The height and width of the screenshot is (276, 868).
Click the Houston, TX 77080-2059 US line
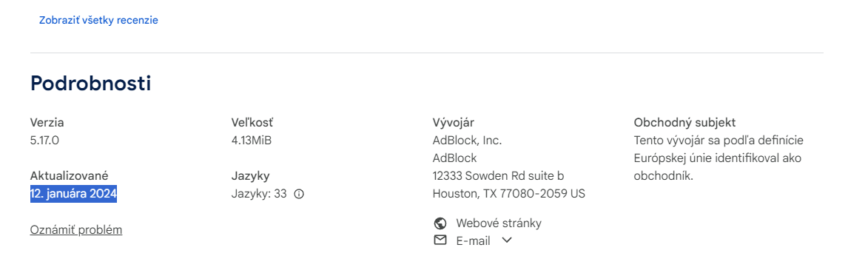click(508, 194)
